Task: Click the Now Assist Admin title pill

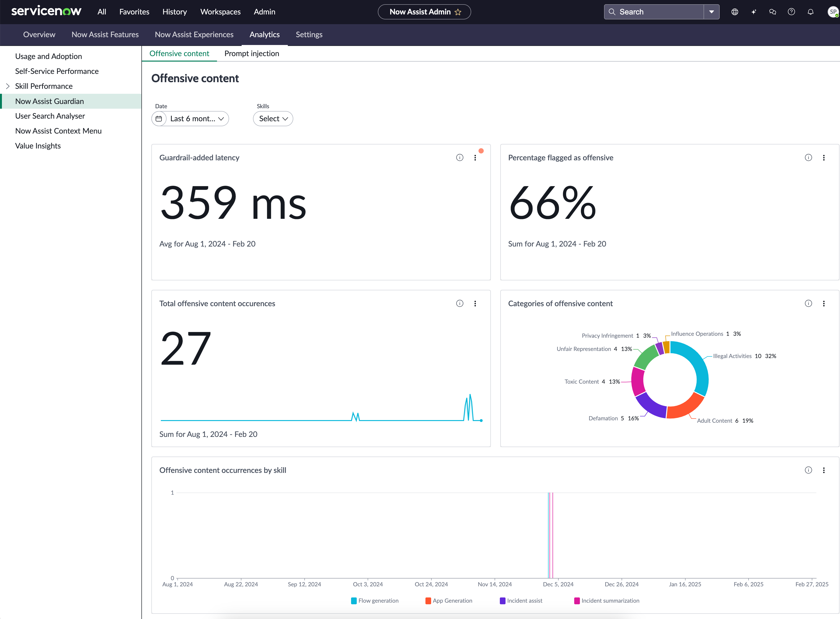Action: tap(424, 12)
